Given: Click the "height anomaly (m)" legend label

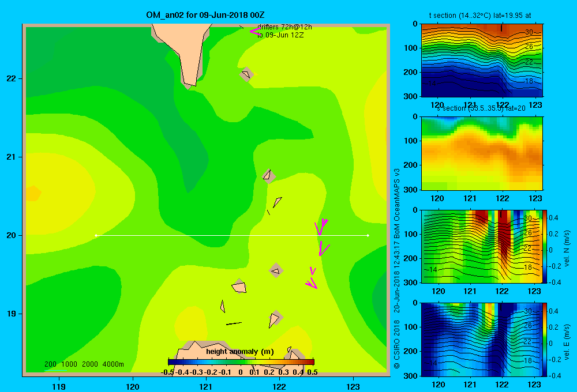Looking at the screenshot, I should [240, 352].
